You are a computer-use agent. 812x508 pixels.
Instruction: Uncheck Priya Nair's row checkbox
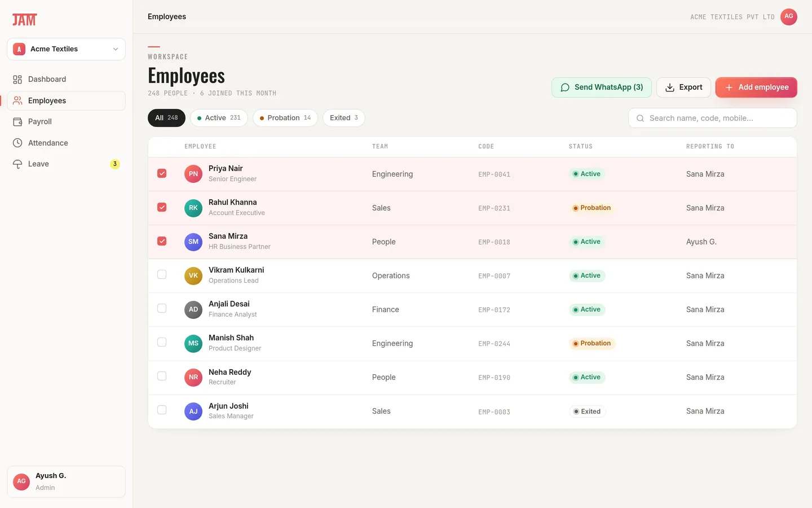(x=162, y=173)
